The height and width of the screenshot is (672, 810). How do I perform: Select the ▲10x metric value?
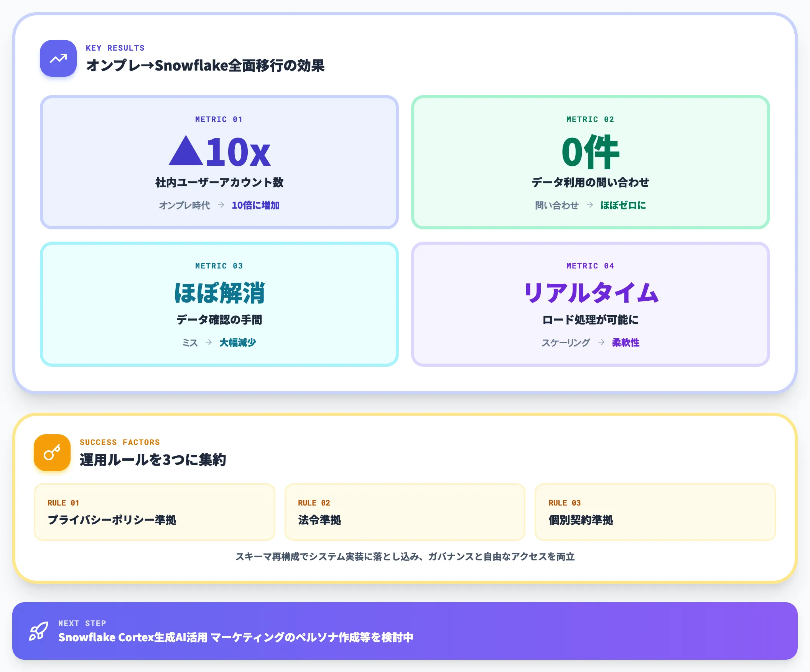coord(219,152)
